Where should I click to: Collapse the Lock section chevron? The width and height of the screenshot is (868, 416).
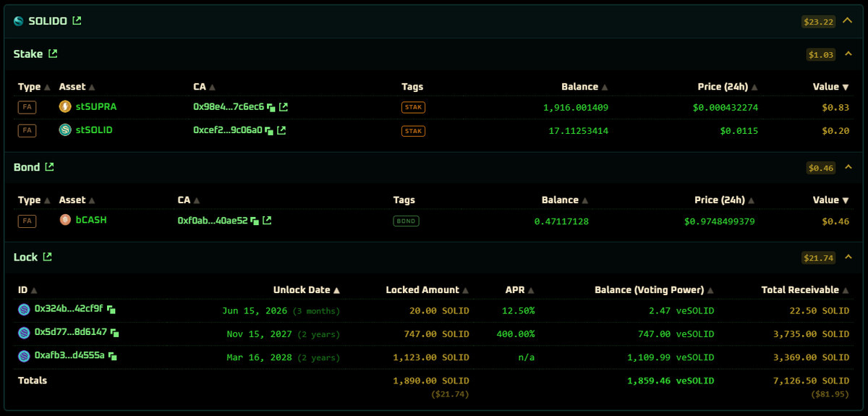848,257
